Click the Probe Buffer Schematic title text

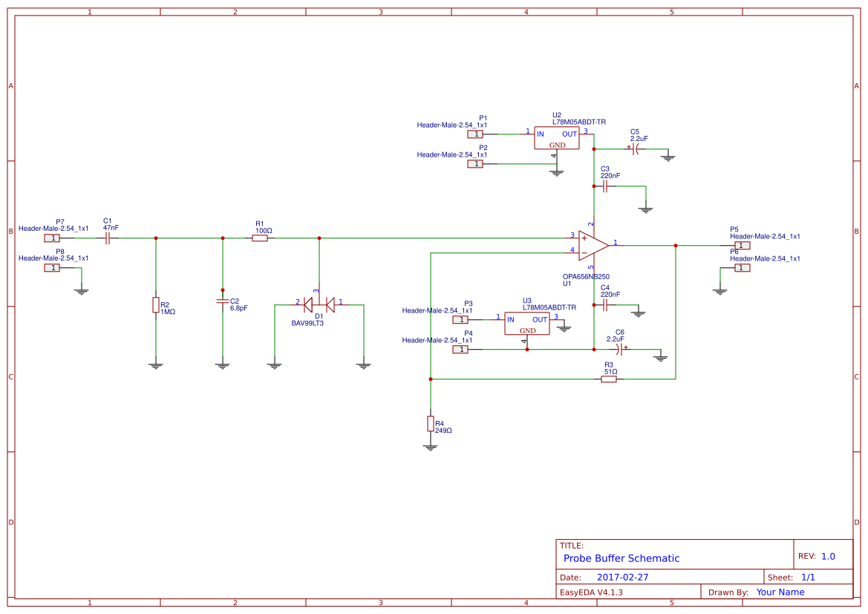coord(621,558)
